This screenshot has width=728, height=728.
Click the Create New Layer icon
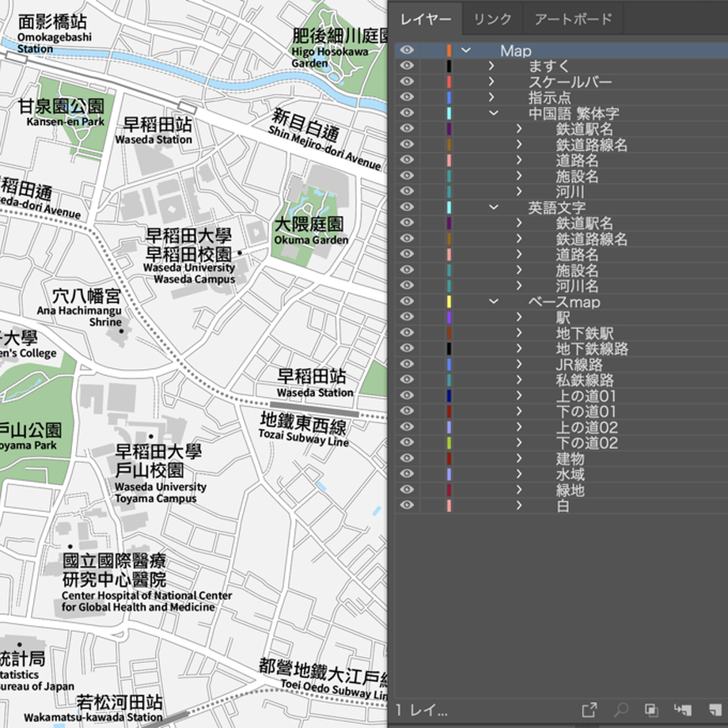(x=715, y=710)
